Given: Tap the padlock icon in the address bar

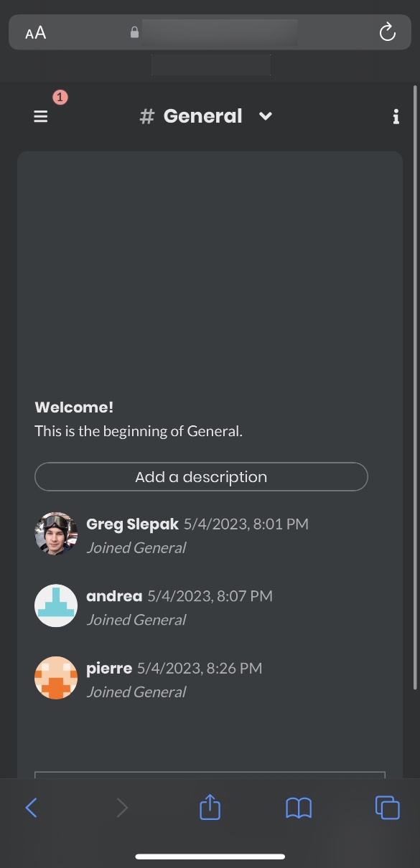Looking at the screenshot, I should tap(134, 32).
